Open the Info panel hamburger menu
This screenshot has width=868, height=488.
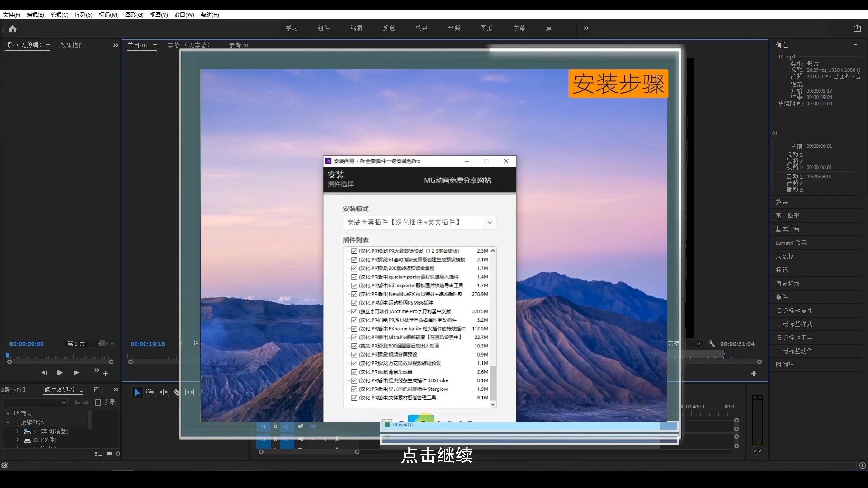tap(855, 46)
